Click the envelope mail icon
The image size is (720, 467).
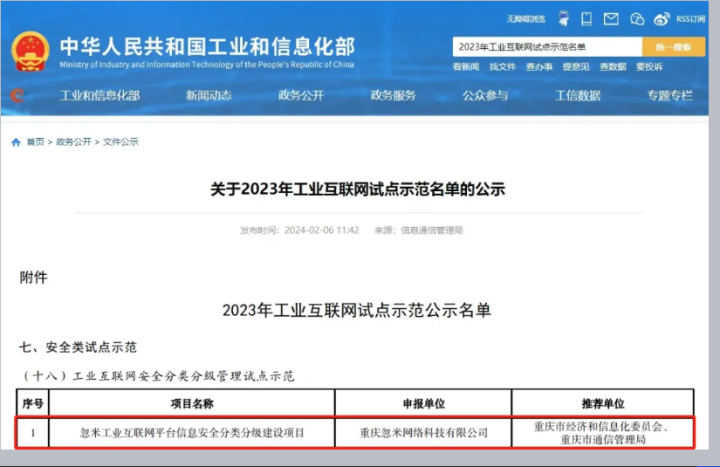coord(611,18)
